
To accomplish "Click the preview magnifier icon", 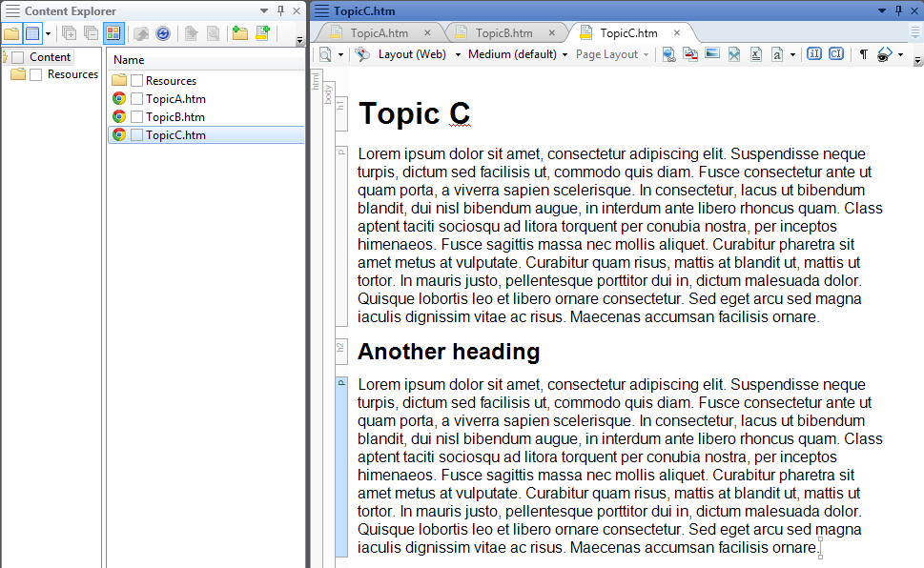I will (x=325, y=54).
